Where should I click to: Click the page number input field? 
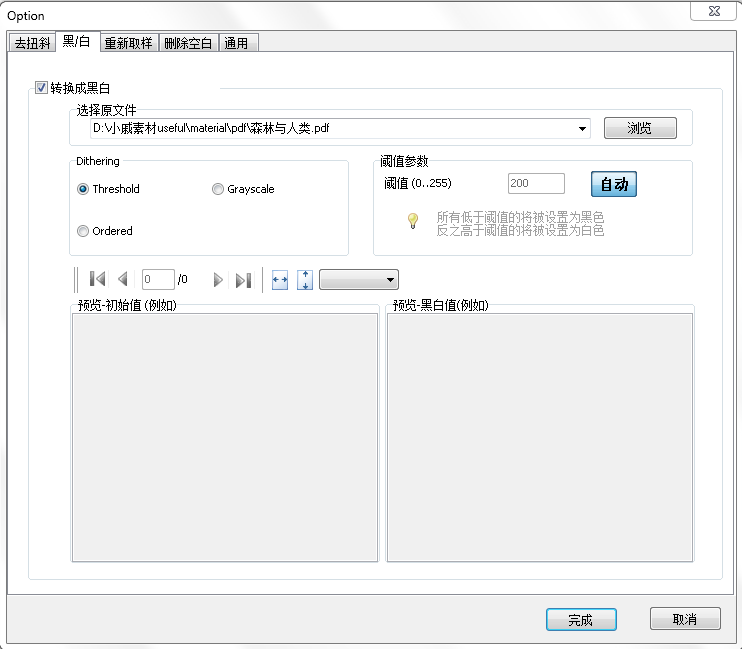[x=158, y=280]
